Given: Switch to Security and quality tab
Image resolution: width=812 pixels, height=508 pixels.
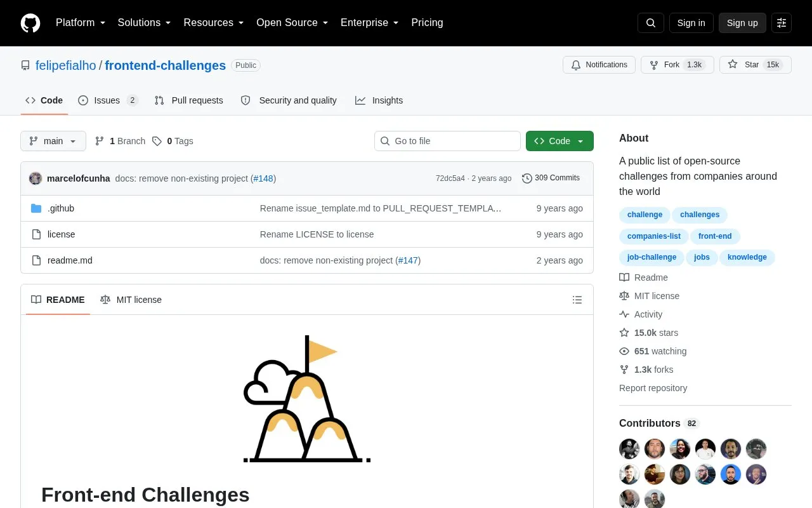Looking at the screenshot, I should (289, 100).
